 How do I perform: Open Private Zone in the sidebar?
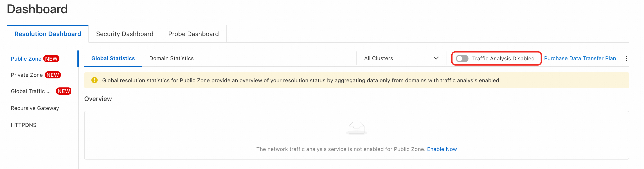click(x=27, y=75)
